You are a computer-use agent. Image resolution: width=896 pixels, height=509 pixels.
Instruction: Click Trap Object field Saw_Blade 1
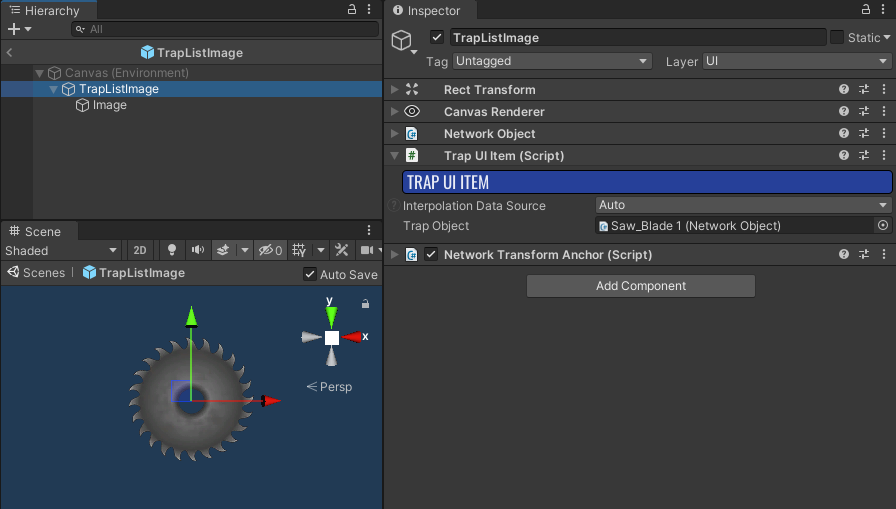(734, 226)
